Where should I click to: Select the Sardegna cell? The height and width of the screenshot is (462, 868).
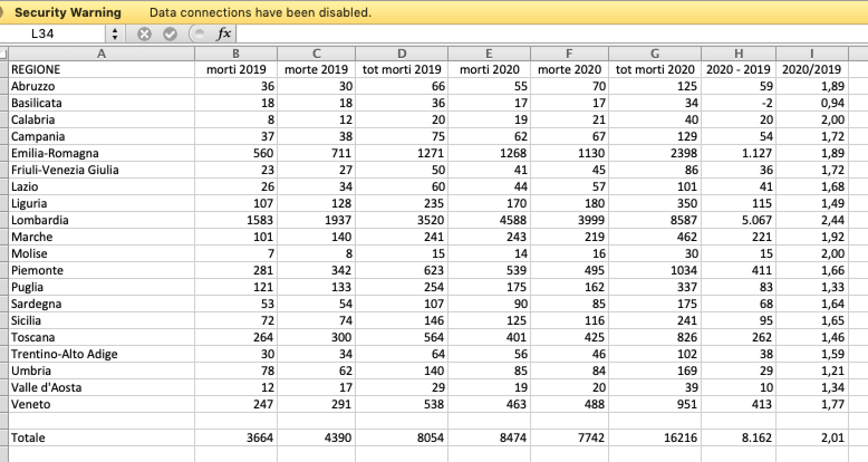click(x=102, y=304)
